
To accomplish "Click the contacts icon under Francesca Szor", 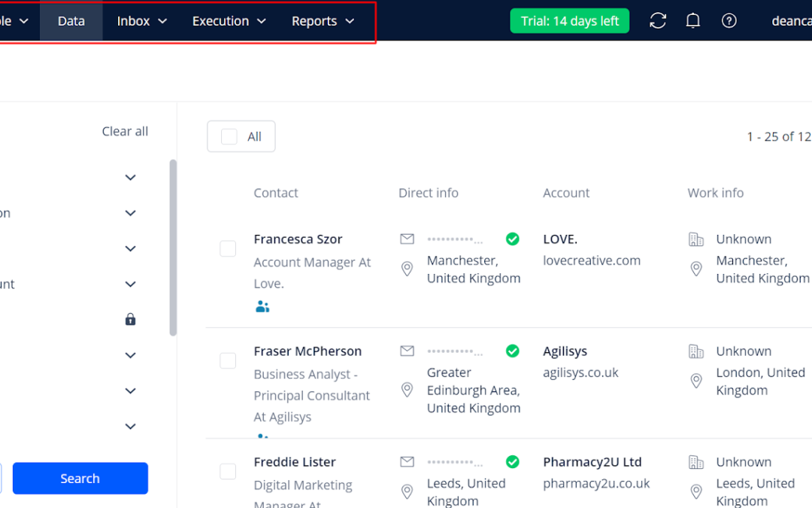I will [262, 306].
